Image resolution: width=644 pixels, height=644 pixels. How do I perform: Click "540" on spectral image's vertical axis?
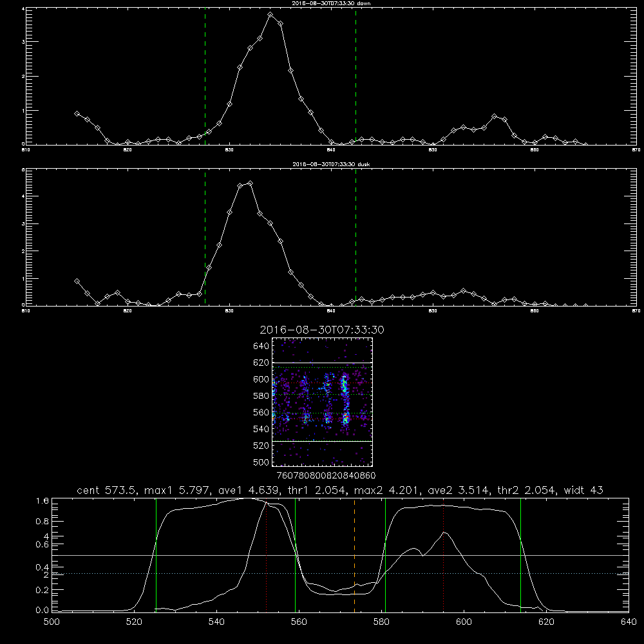(x=261, y=429)
